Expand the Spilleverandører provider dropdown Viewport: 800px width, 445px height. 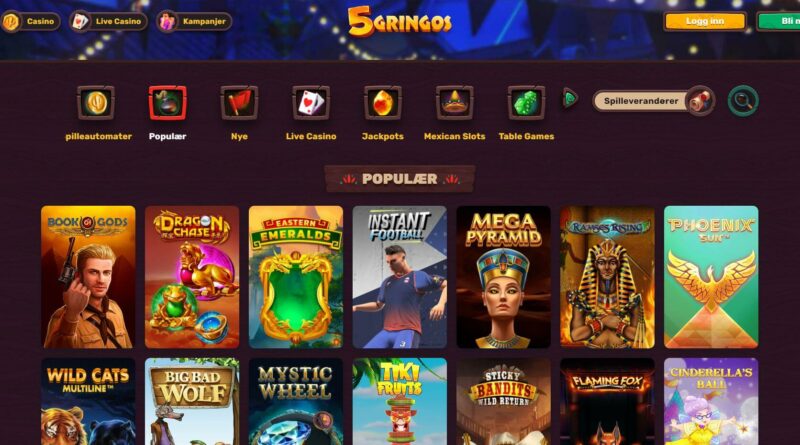tap(654, 101)
